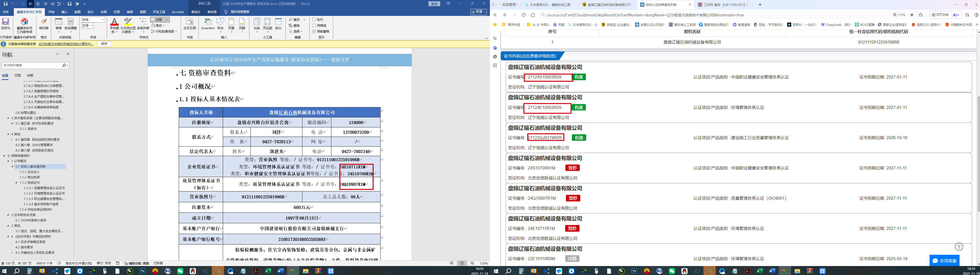This screenshot has width=980, height=275.
Task: Click the 在线客服 online support button
Action: pyautogui.click(x=944, y=261)
